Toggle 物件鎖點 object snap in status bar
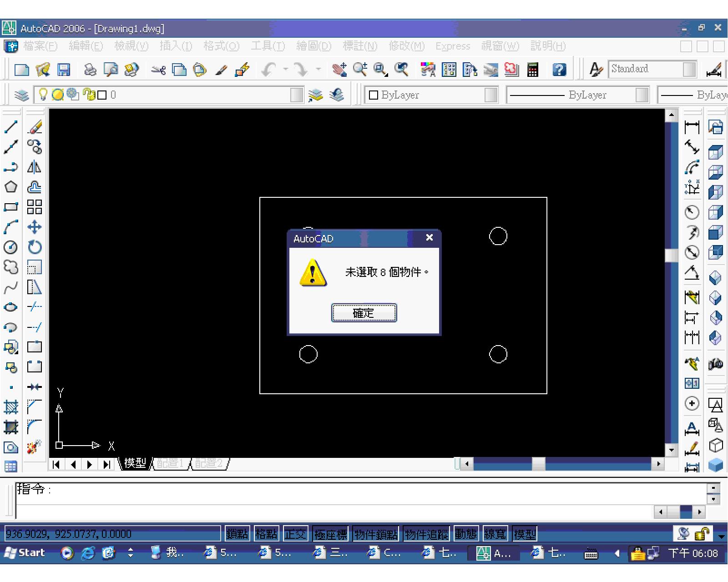Image resolution: width=728 pixels, height=582 pixels. (x=376, y=534)
